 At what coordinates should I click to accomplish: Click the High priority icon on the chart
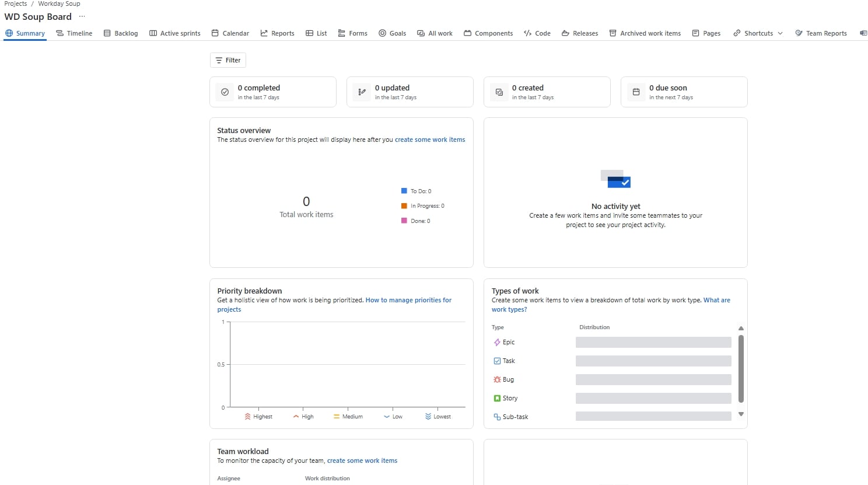click(296, 417)
